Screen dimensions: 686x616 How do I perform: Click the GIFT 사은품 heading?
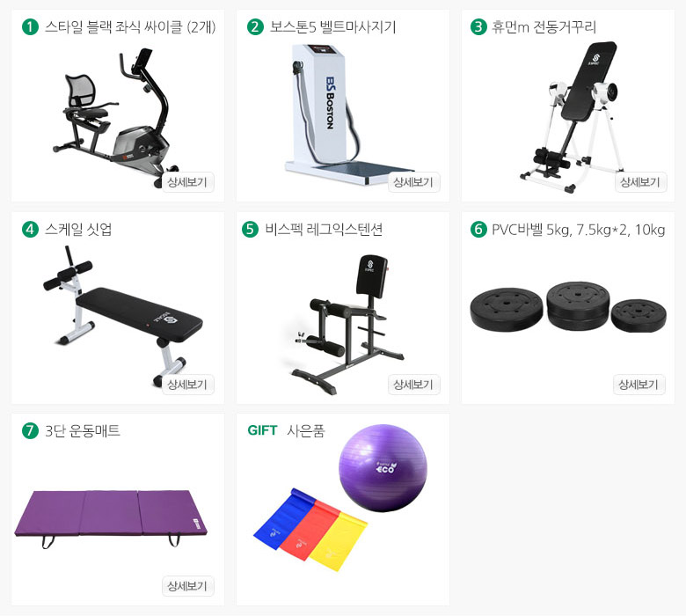(286, 430)
